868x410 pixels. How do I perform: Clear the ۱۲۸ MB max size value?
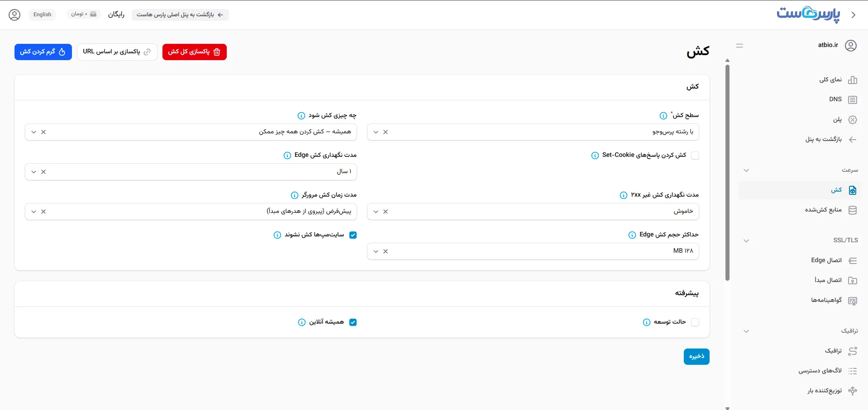tap(386, 251)
